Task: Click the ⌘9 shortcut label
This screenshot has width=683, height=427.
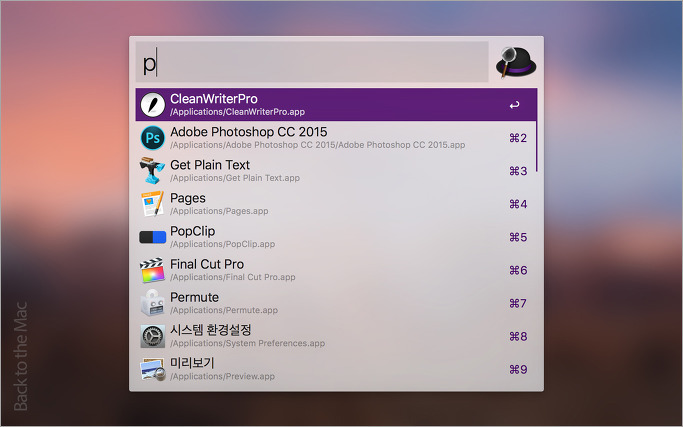Action: point(518,370)
